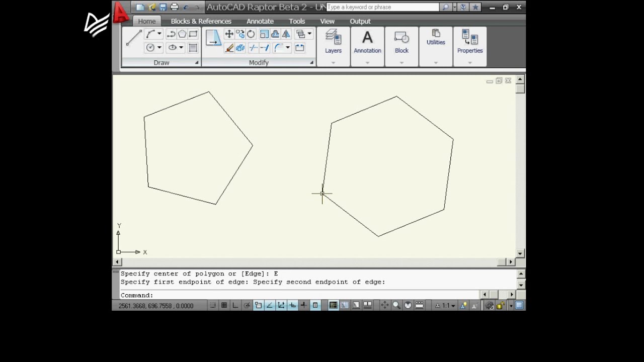Image resolution: width=644 pixels, height=362 pixels.
Task: Toggle Quick Properties in status bar
Action: click(315, 305)
